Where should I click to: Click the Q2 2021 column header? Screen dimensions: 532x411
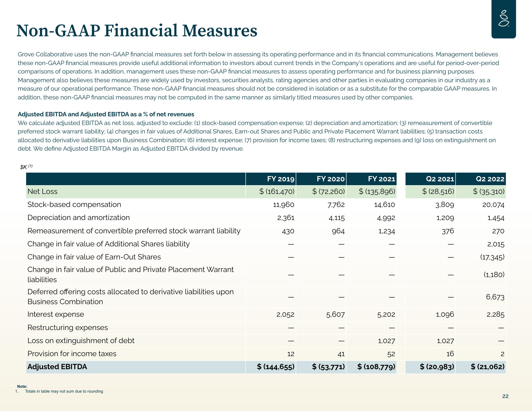[x=440, y=179]
